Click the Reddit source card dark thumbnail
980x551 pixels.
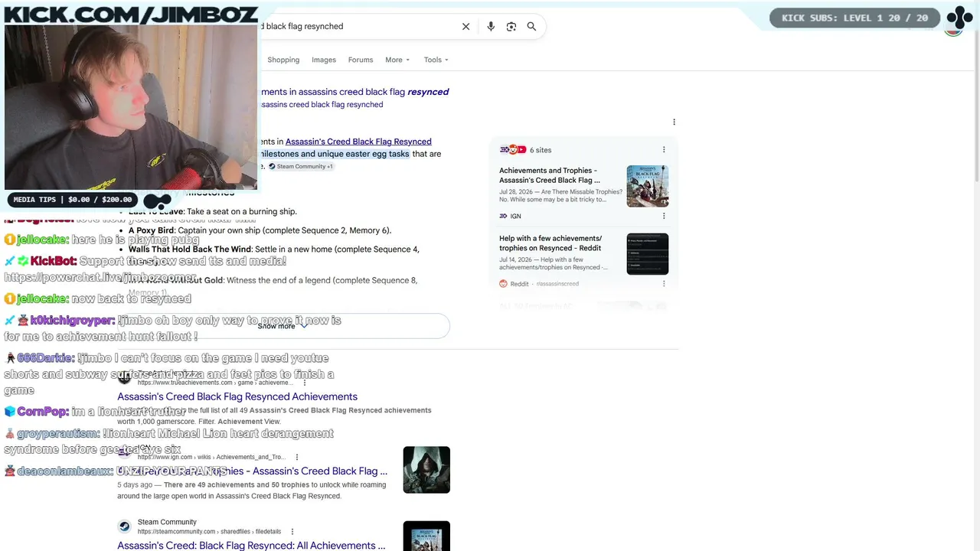(648, 253)
